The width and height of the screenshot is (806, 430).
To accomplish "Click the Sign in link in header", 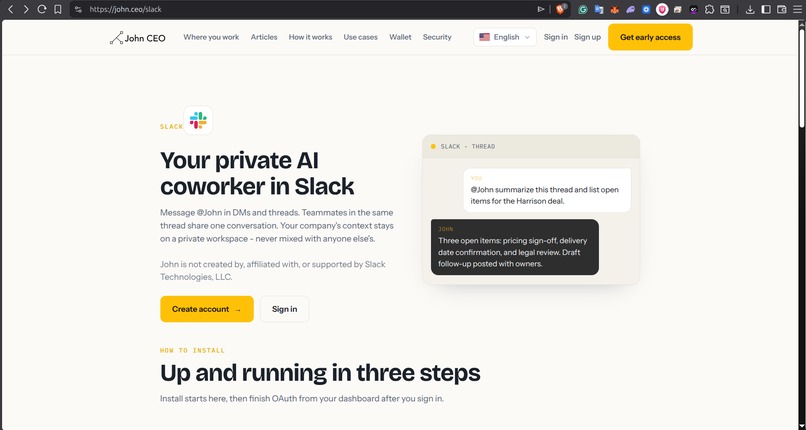I will [556, 37].
